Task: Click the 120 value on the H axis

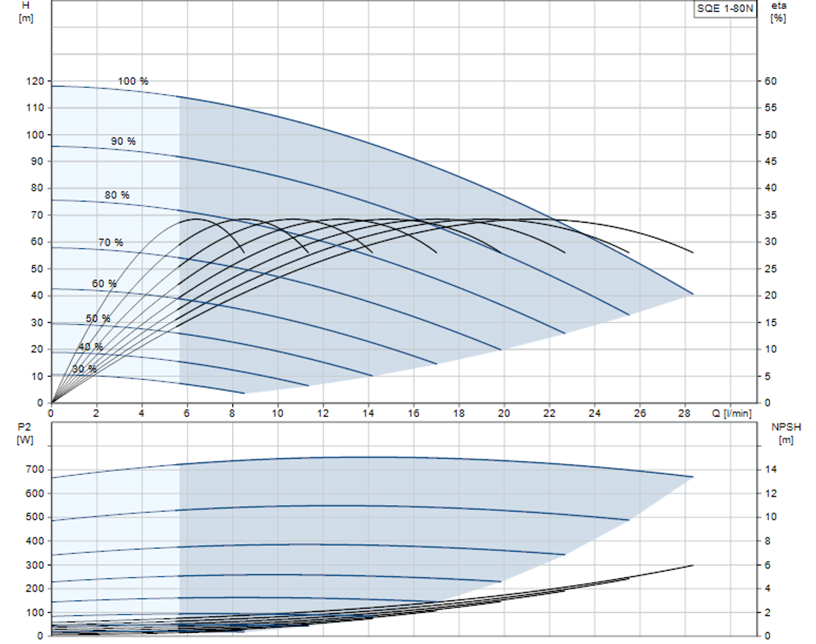Action: 35,81
